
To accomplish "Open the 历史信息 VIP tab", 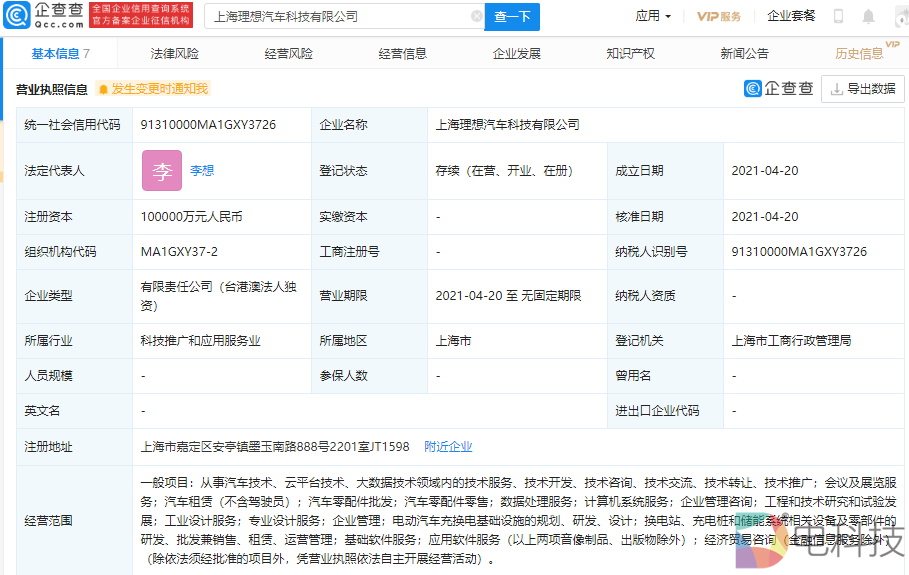I will 859,54.
